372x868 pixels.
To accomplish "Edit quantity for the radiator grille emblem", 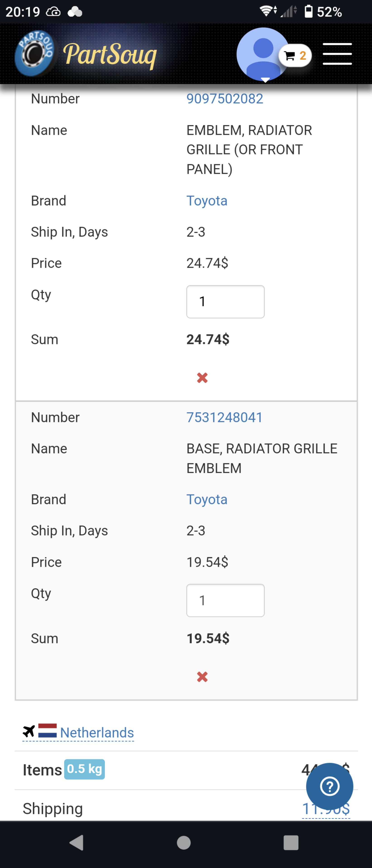I will tap(225, 302).
